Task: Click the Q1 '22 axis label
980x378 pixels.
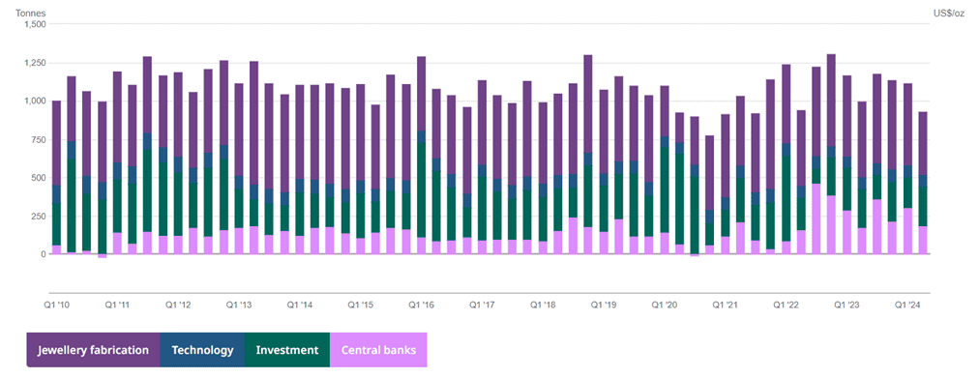Action: pos(787,305)
